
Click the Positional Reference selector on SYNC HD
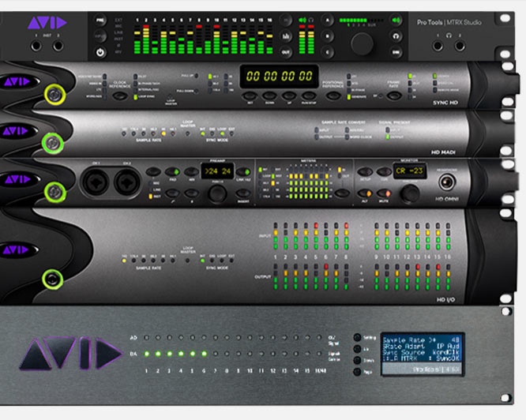333,96
